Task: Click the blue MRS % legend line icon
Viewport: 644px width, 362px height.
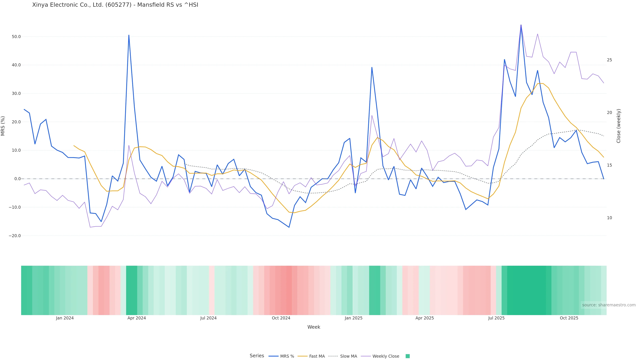Action: (273, 356)
